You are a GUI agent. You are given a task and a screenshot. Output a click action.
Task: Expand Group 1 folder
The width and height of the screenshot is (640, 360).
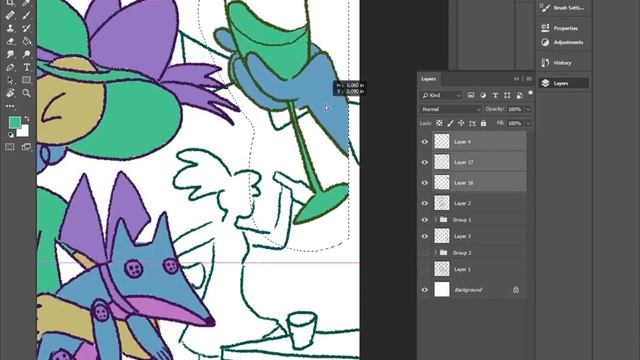[x=435, y=220]
